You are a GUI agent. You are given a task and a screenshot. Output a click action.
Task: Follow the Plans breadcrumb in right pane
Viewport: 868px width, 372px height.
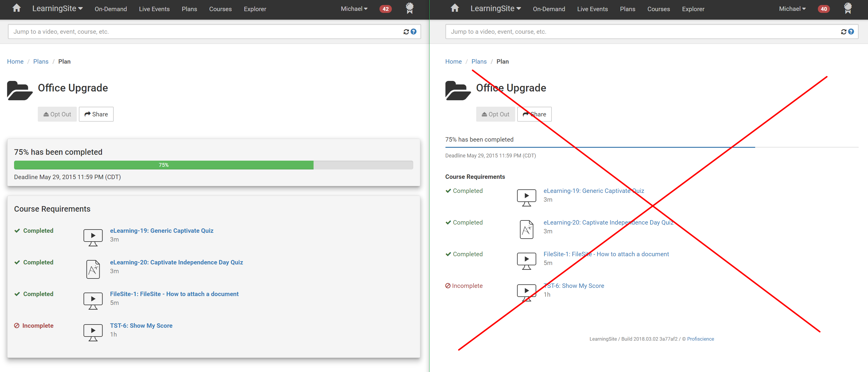(x=479, y=61)
